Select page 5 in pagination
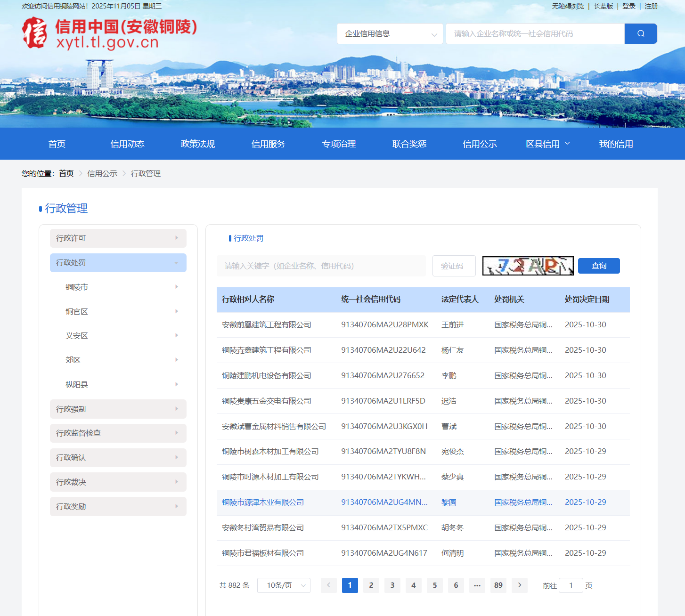This screenshot has height=616, width=685. (x=434, y=585)
